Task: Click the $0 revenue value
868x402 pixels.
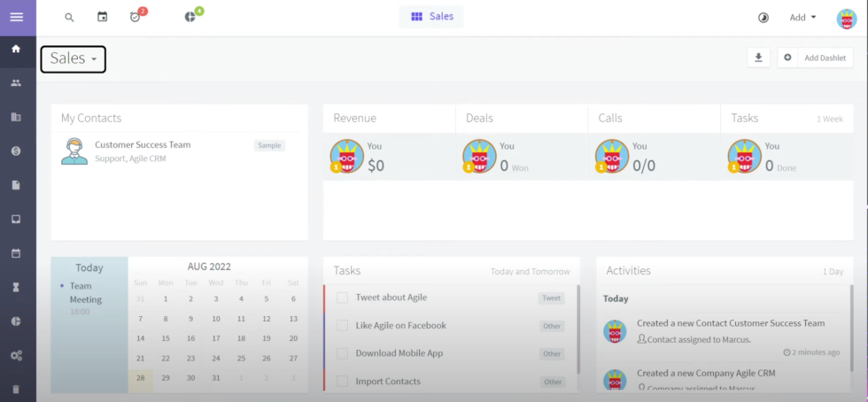Action: pyautogui.click(x=376, y=166)
